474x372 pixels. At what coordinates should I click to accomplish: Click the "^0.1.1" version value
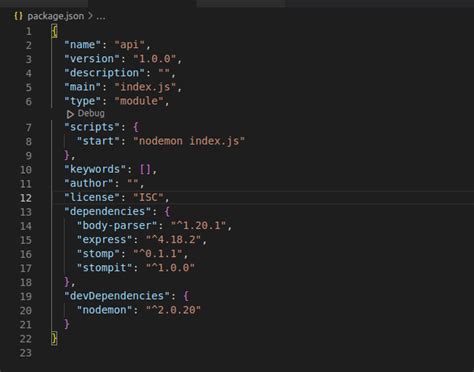coord(158,254)
